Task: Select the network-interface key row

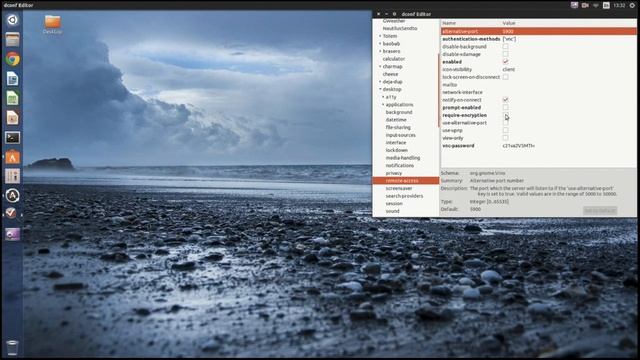Action: coord(538,92)
